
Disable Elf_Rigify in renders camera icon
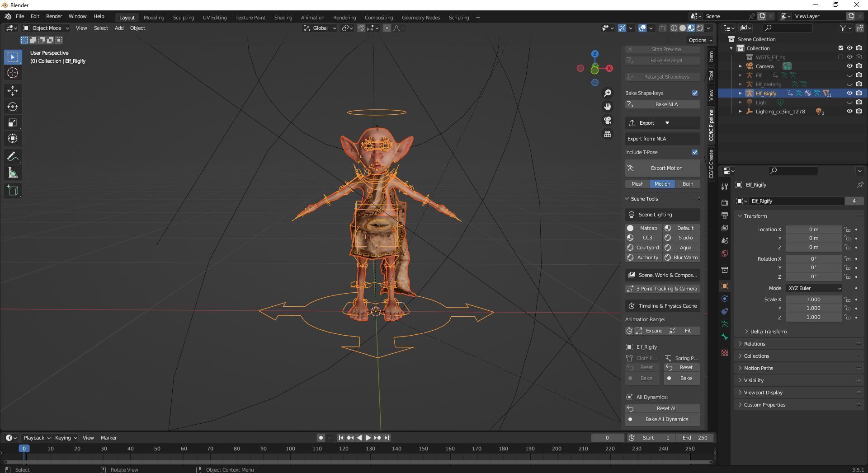click(859, 93)
